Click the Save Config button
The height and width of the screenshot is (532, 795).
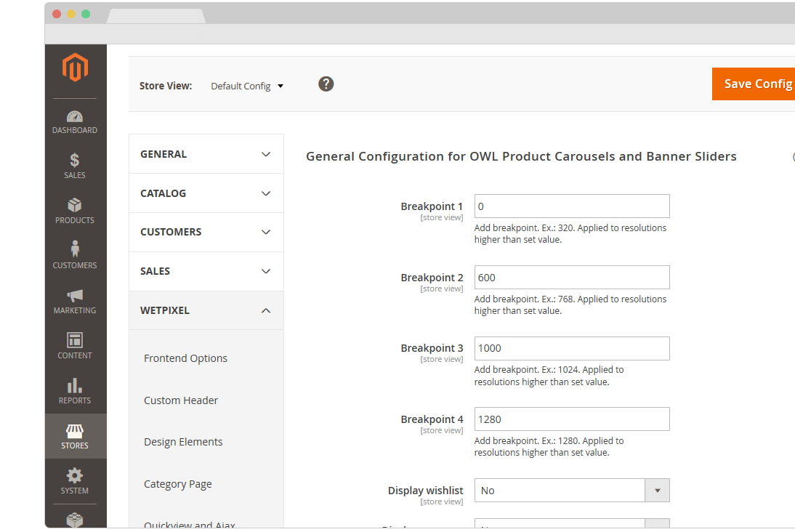pos(756,84)
